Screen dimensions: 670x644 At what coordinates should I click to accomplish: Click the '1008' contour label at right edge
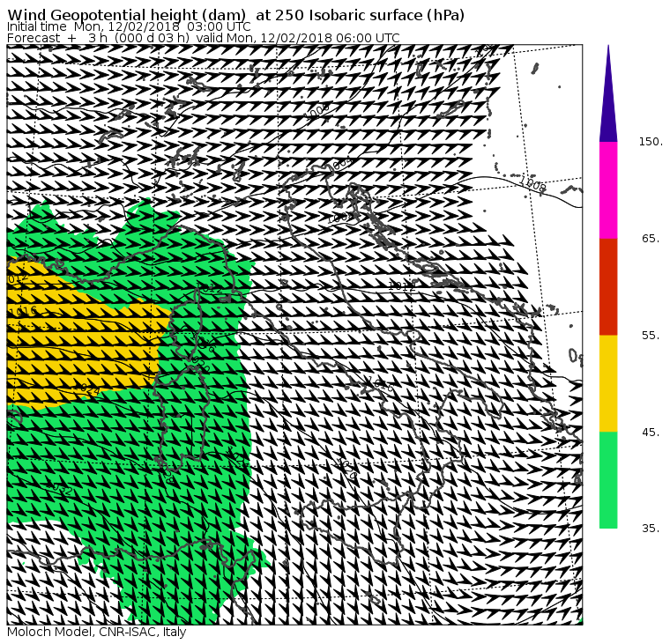532,183
